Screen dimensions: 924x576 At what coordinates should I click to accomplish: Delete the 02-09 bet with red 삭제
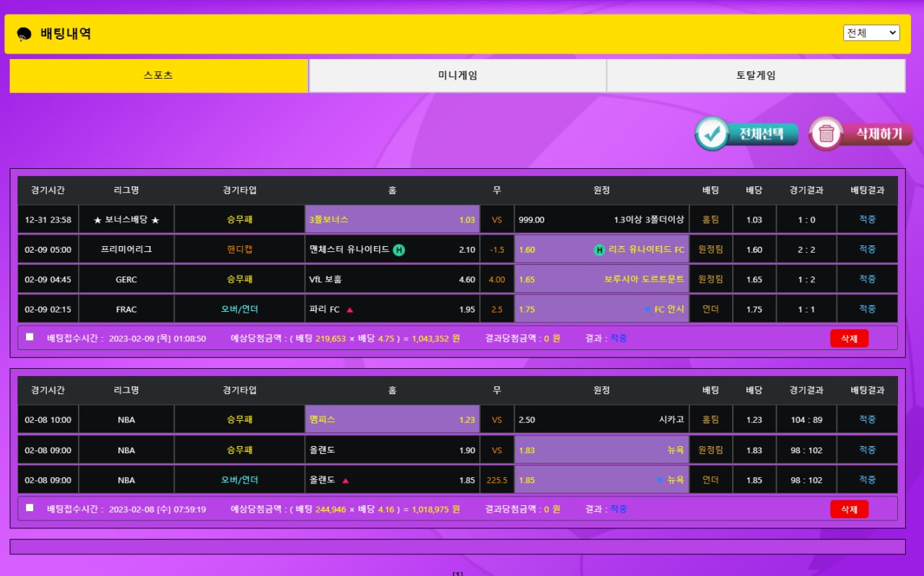(x=849, y=339)
